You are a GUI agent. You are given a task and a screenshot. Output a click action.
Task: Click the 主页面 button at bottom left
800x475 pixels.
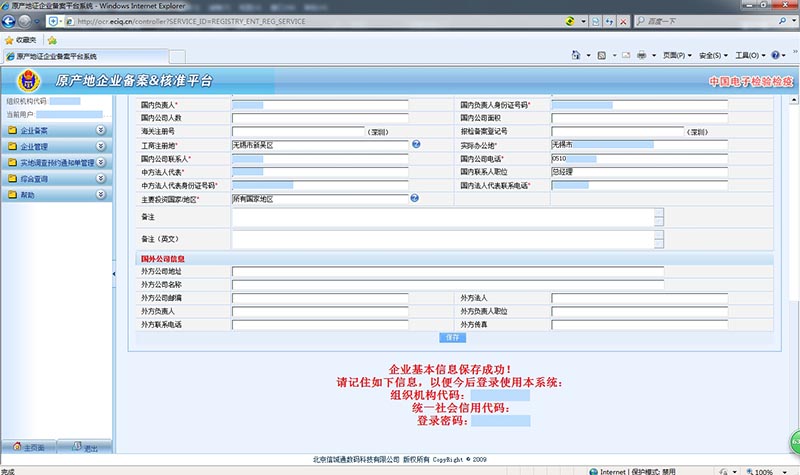coord(28,448)
